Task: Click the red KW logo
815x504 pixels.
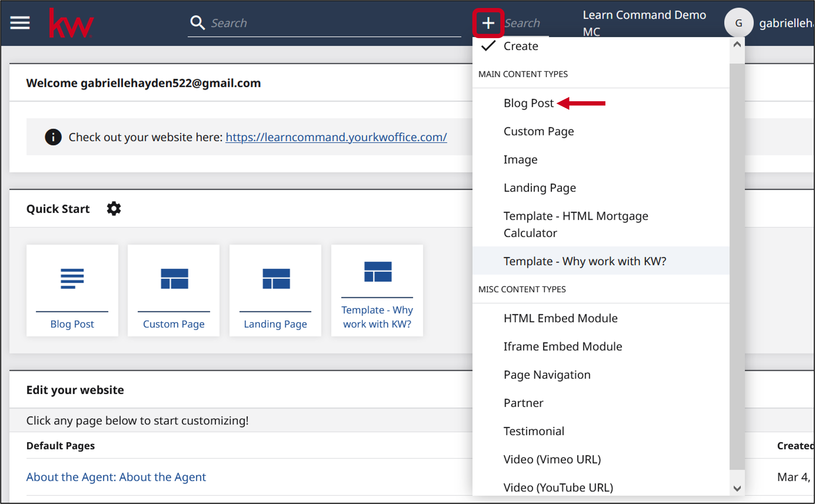Action: (71, 23)
